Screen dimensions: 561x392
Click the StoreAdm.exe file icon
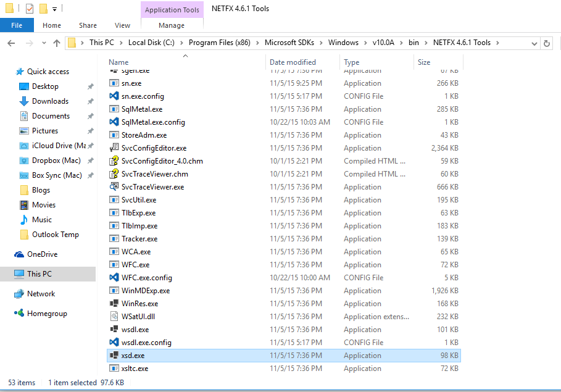tap(114, 135)
